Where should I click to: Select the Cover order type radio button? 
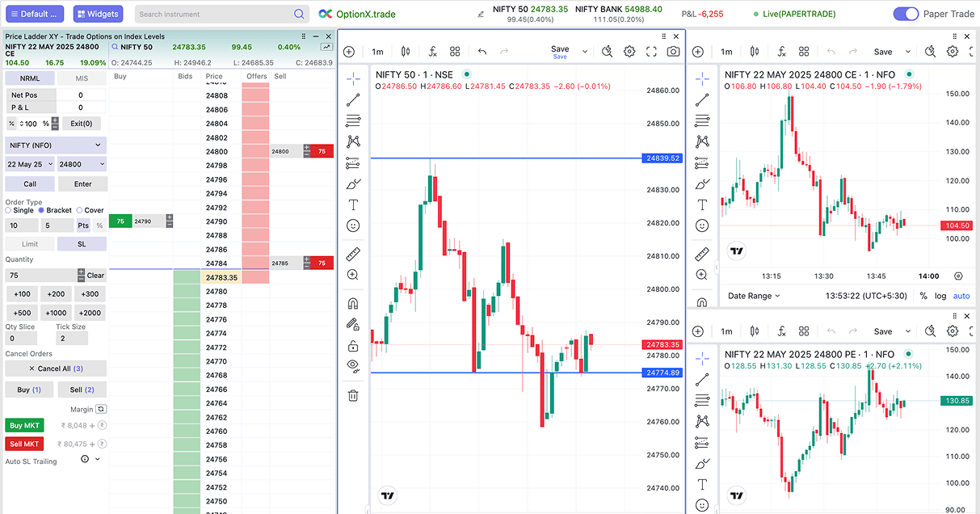(80, 210)
